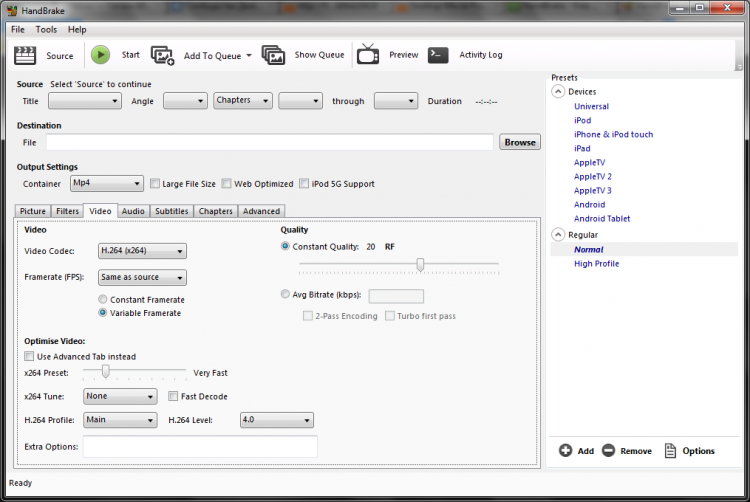Enable Fast Decode checkbox
This screenshot has height=502, width=750.
coord(173,396)
